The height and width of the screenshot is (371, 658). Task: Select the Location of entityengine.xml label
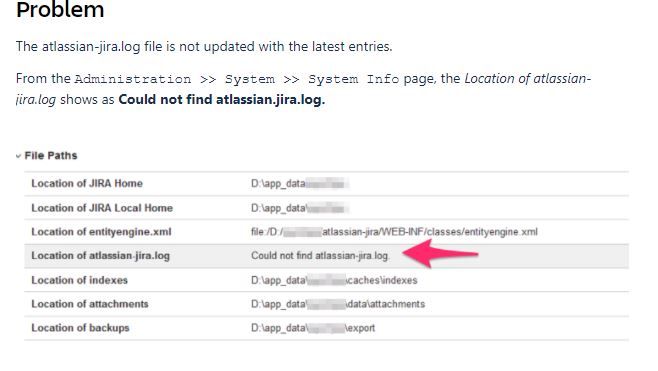pyautogui.click(x=101, y=232)
